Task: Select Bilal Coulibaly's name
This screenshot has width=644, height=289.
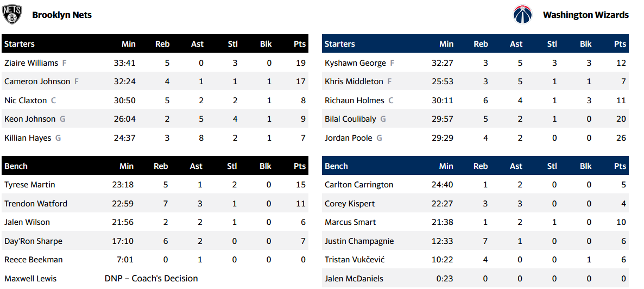Action: coord(351,119)
